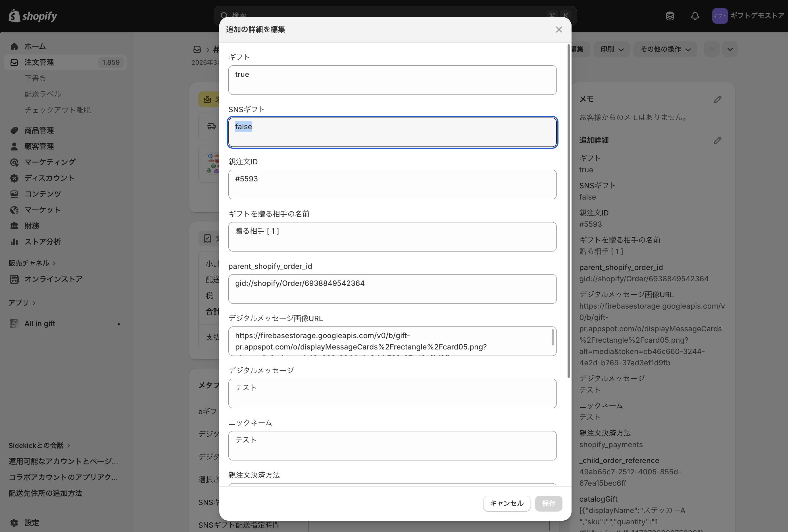Click the pencil icon beside メモ
This screenshot has width=788, height=532.
(x=718, y=99)
